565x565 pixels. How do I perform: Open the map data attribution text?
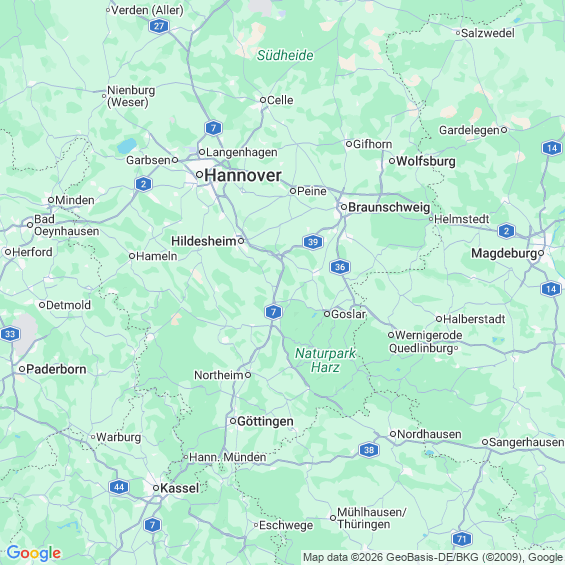[433, 557]
